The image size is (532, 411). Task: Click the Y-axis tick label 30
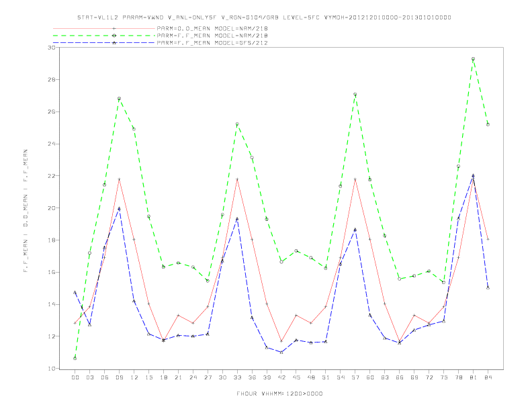point(52,48)
